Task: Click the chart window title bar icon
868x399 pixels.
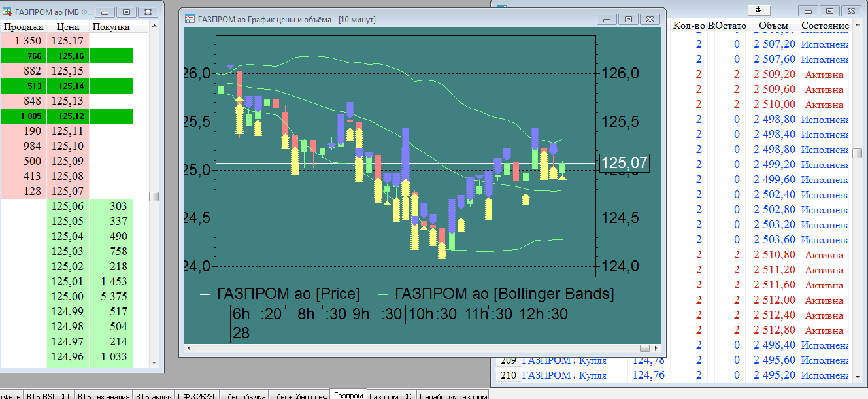Action: (190, 20)
